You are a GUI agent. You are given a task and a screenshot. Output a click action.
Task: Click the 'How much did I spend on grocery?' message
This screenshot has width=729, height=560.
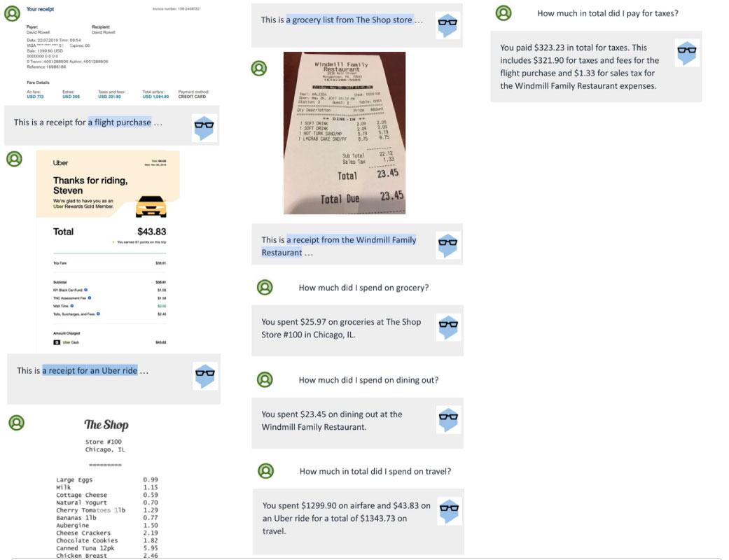pos(363,288)
